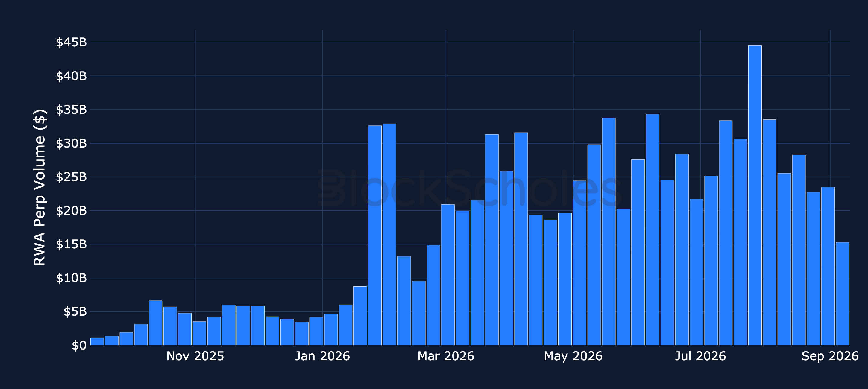Click the $25B y-axis label
The width and height of the screenshot is (868, 389).
(x=71, y=177)
